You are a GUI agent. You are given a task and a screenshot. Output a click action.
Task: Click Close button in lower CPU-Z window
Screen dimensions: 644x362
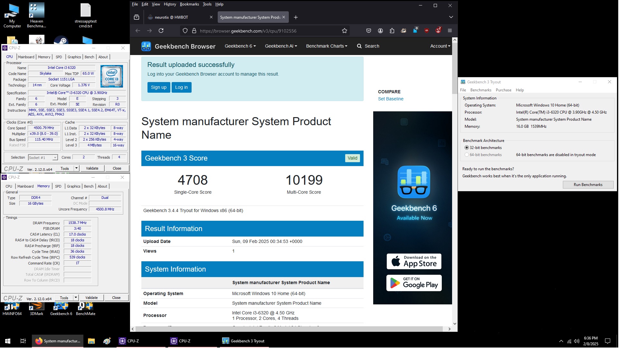tap(116, 298)
